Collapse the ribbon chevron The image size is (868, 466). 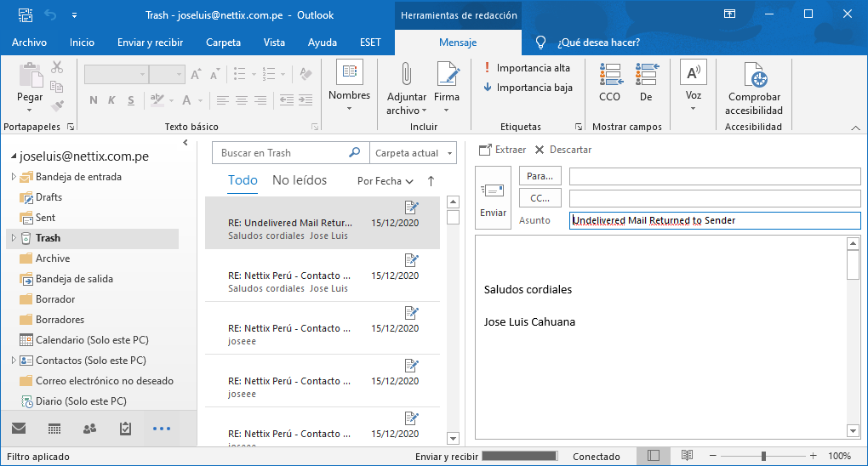click(855, 128)
